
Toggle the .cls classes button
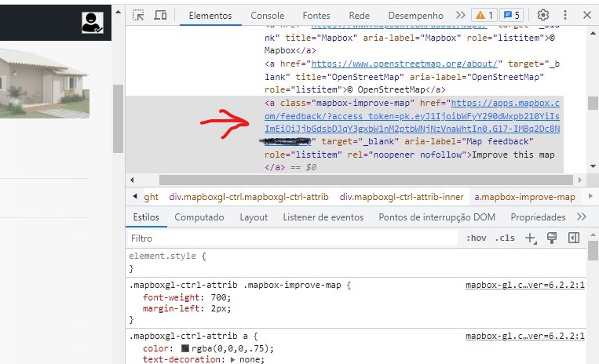[505, 238]
